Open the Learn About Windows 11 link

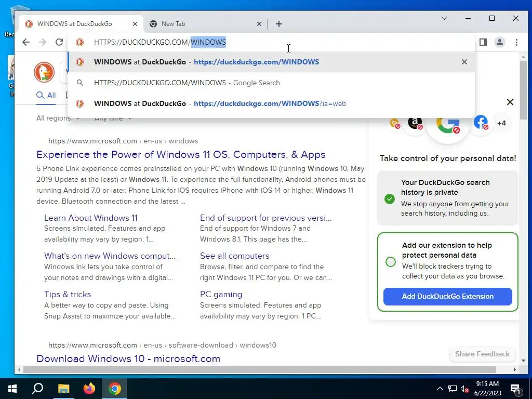[91, 218]
